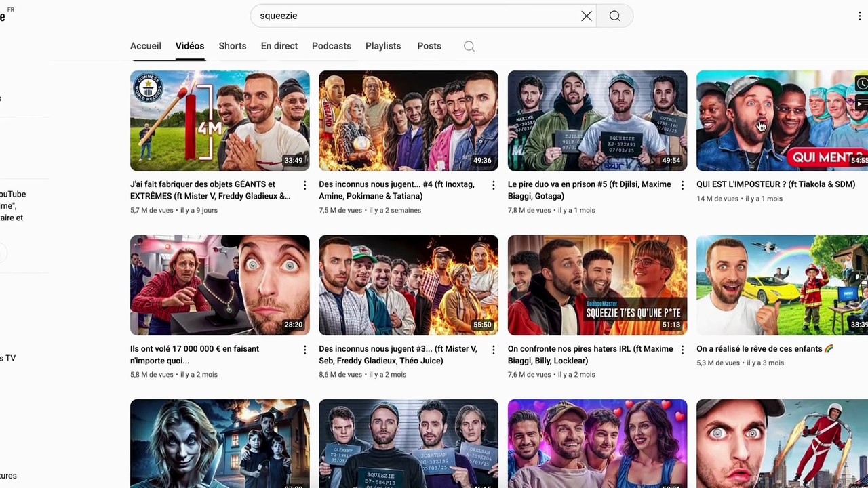The height and width of the screenshot is (488, 868).
Task: Click the 28:20 duration badge
Action: coord(294,325)
